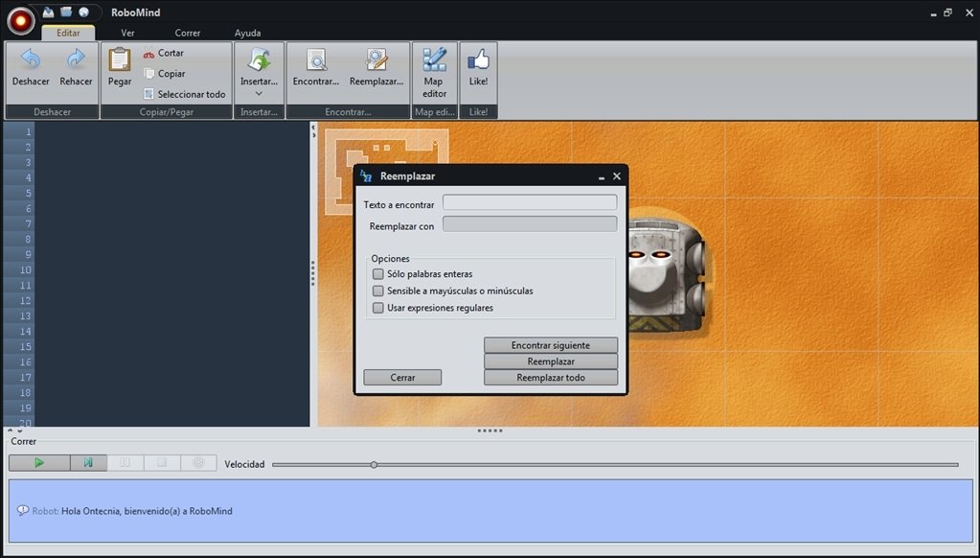Click the Reemplazar todo button

(551, 378)
